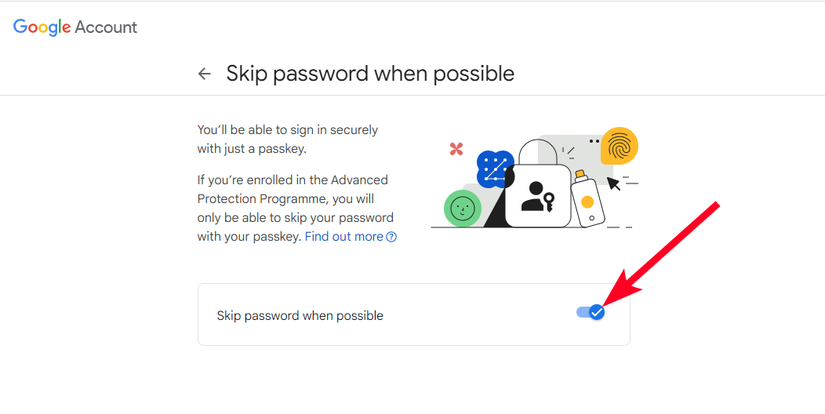This screenshot has height=414, width=825.
Task: Click the Skip password when possible setting label
Action: [300, 315]
